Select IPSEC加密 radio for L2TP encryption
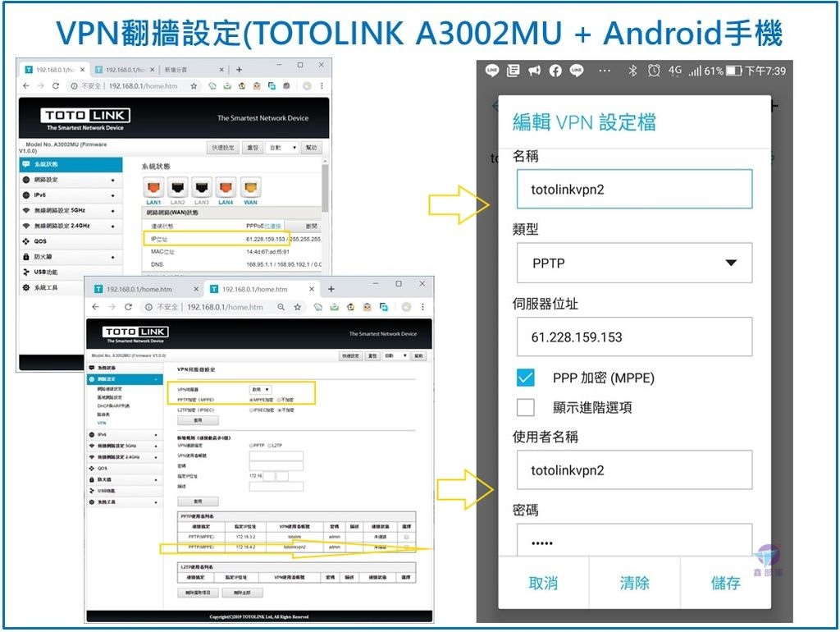Viewport: 840px width, 632px height. [x=251, y=410]
